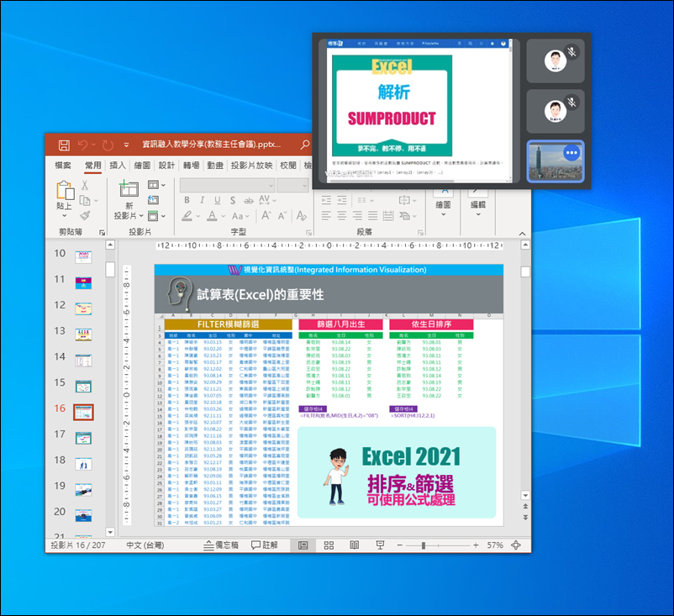Click the 貼上 paste clipboard icon
This screenshot has height=616, width=674.
pyautogui.click(x=65, y=190)
